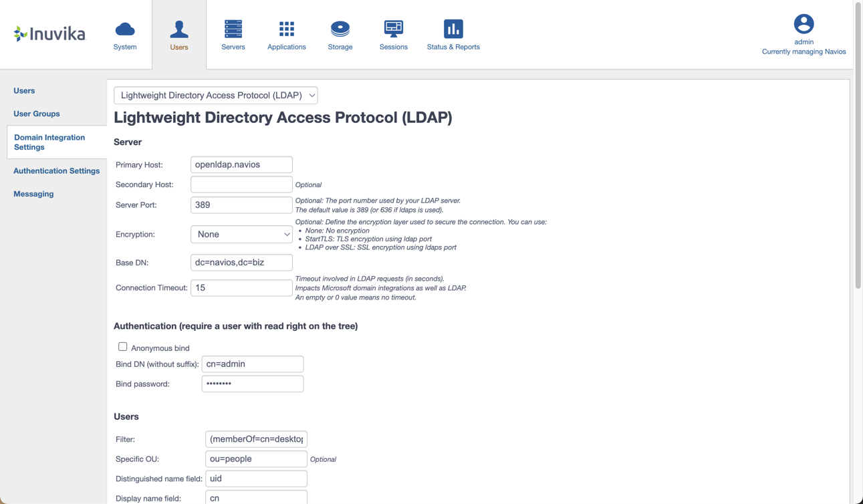Click the Authentication section heading
The height and width of the screenshot is (504, 863).
(x=235, y=326)
